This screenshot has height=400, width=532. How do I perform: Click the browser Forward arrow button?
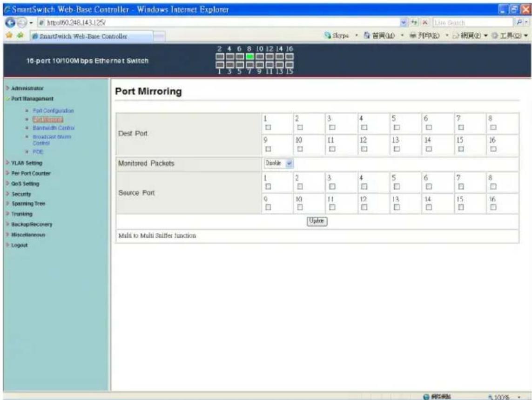click(21, 23)
